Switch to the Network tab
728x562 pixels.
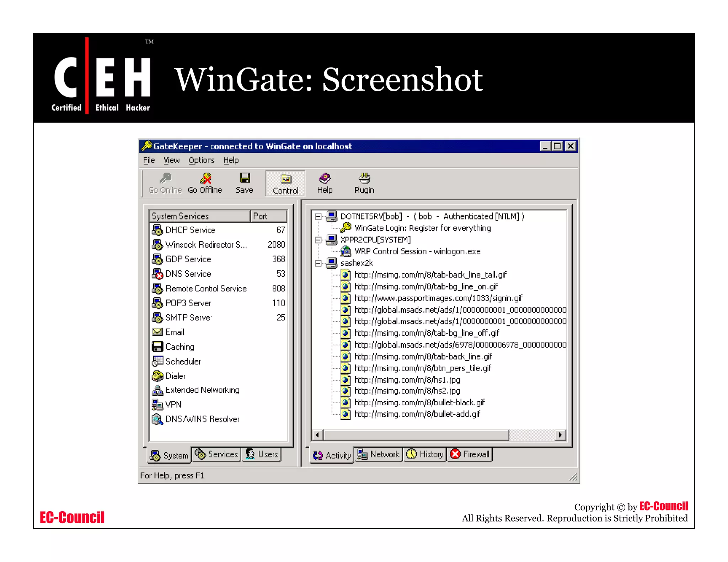point(378,454)
